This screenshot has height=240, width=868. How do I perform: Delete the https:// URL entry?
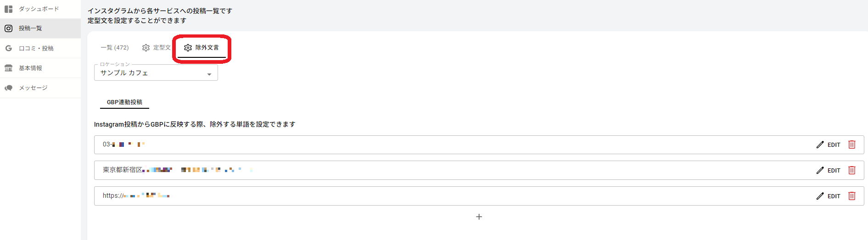pos(851,196)
